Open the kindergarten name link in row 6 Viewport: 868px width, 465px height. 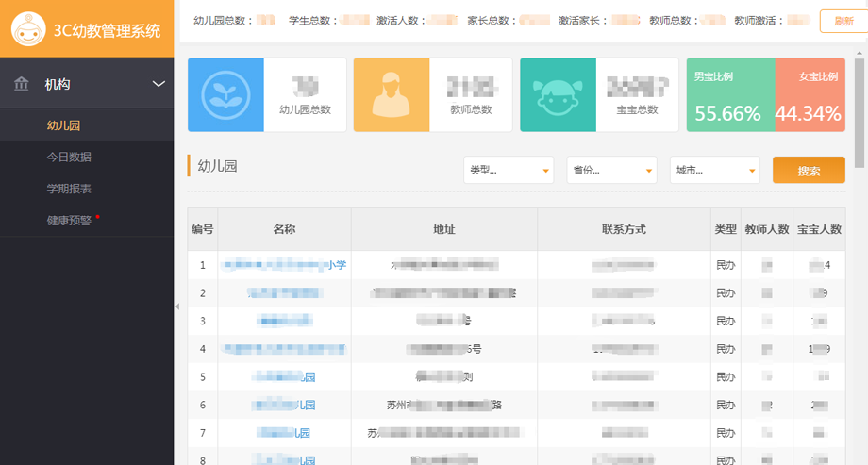click(284, 405)
